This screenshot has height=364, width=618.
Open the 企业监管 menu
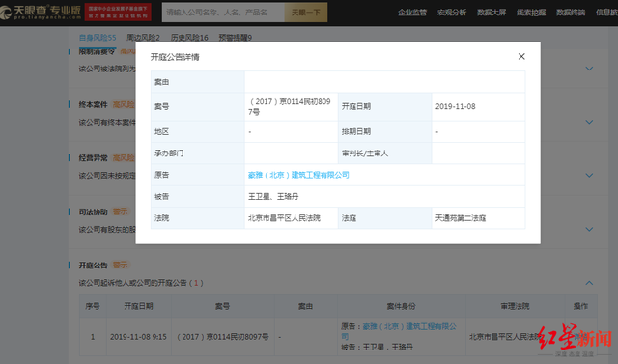tap(412, 13)
